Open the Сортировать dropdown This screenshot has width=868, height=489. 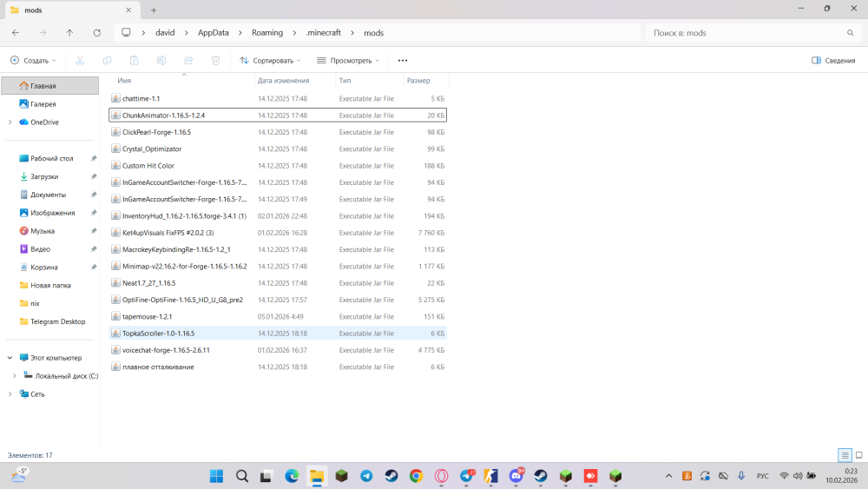(x=270, y=60)
